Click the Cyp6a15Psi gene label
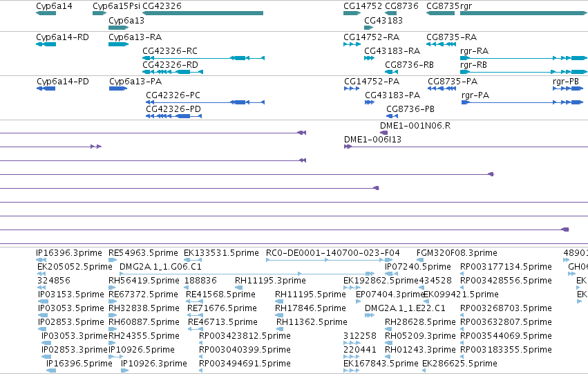588x374 pixels. (x=116, y=6)
